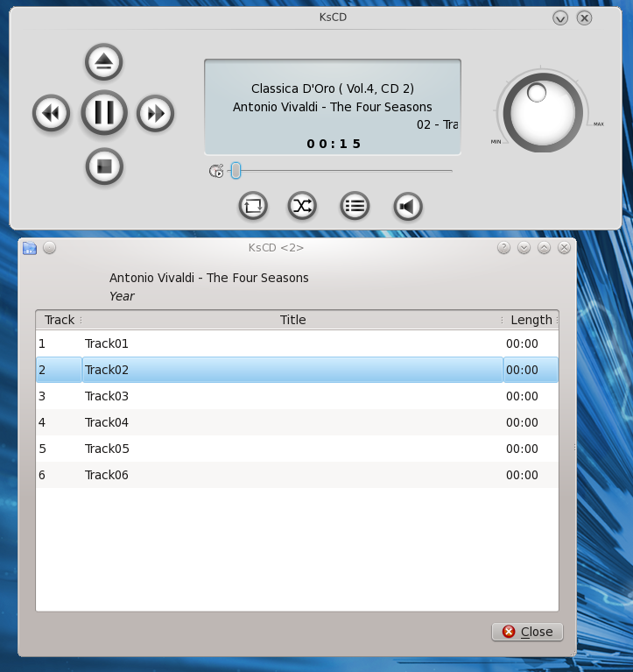Click the KsCD main window minimize arrow
The image size is (633, 672).
560,18
